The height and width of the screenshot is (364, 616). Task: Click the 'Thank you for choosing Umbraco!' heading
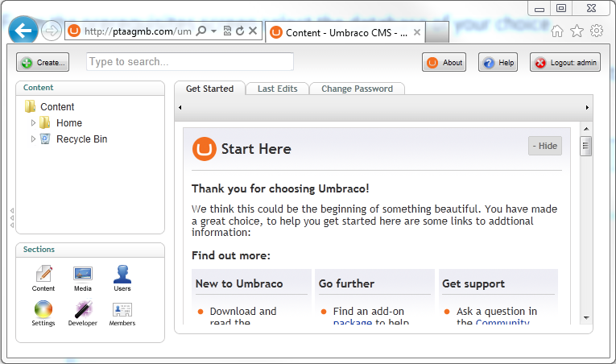(x=280, y=188)
